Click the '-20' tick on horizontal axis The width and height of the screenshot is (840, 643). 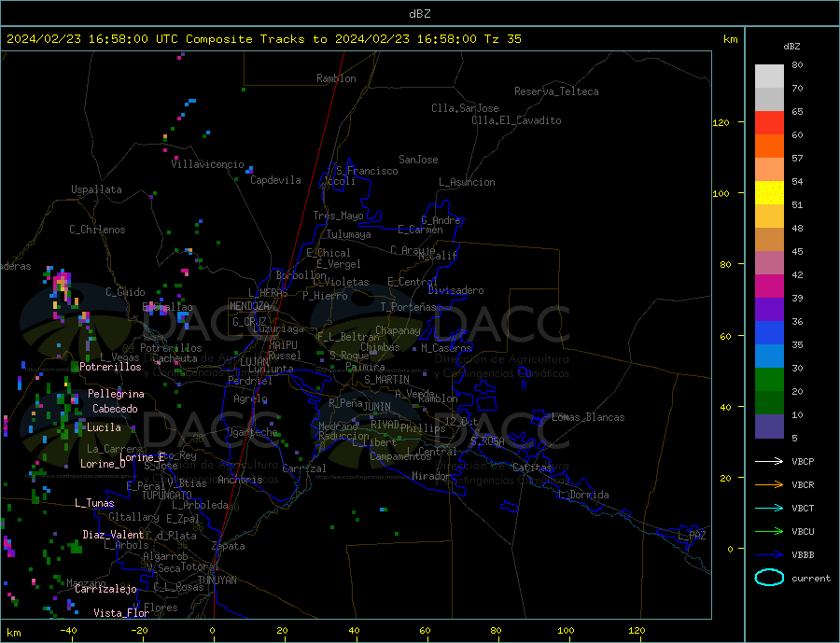[x=139, y=631]
